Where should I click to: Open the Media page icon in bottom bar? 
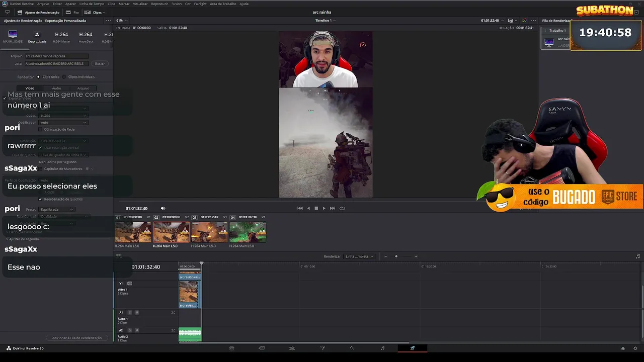(231, 348)
